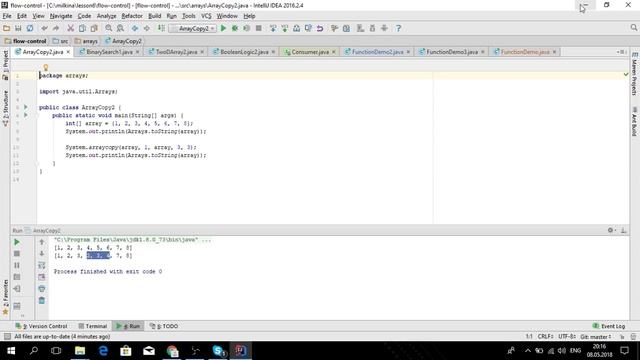Open the Navigate menu
Viewport: 640px width, 360px height.
click(61, 16)
